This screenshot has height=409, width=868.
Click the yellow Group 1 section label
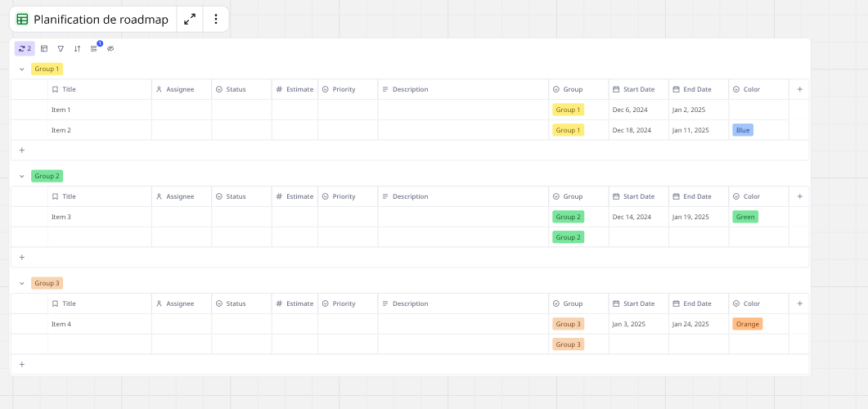47,70
